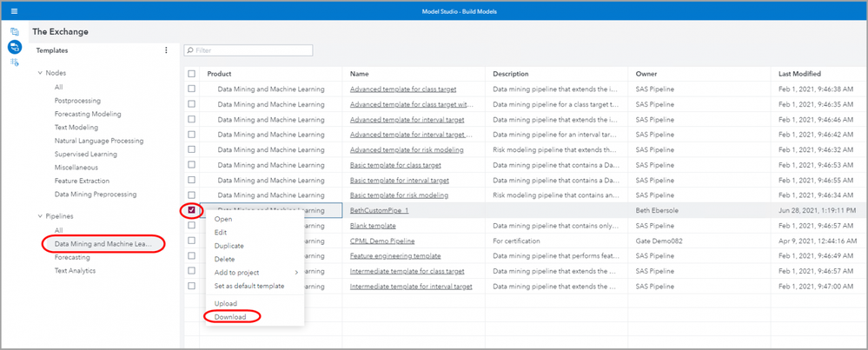Open Templates three-dot options menu
The height and width of the screenshot is (350, 868).
[x=166, y=50]
